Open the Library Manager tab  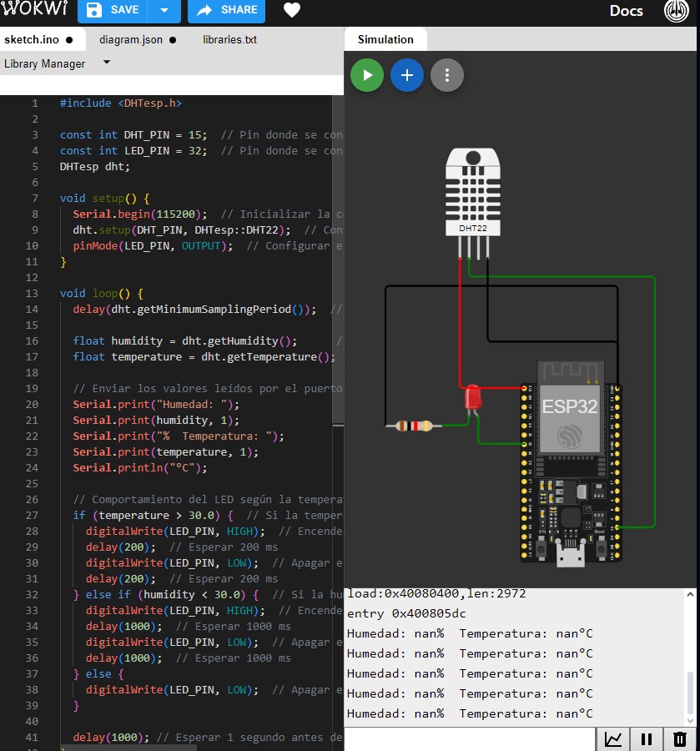44,63
